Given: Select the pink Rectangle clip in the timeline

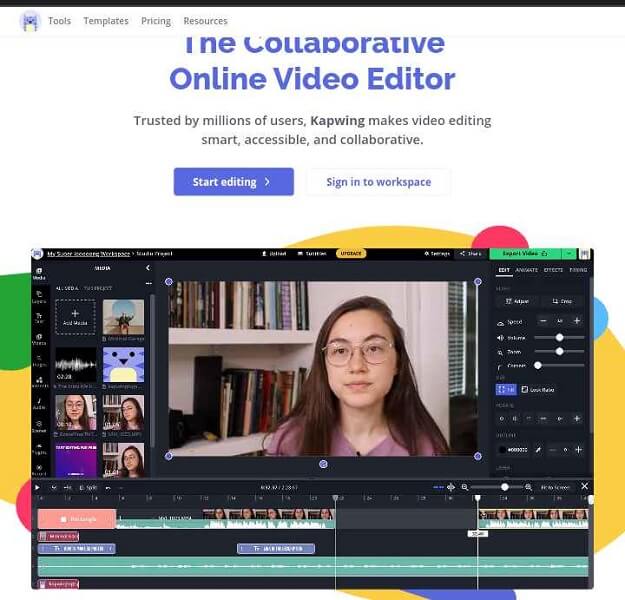Looking at the screenshot, I should point(77,519).
